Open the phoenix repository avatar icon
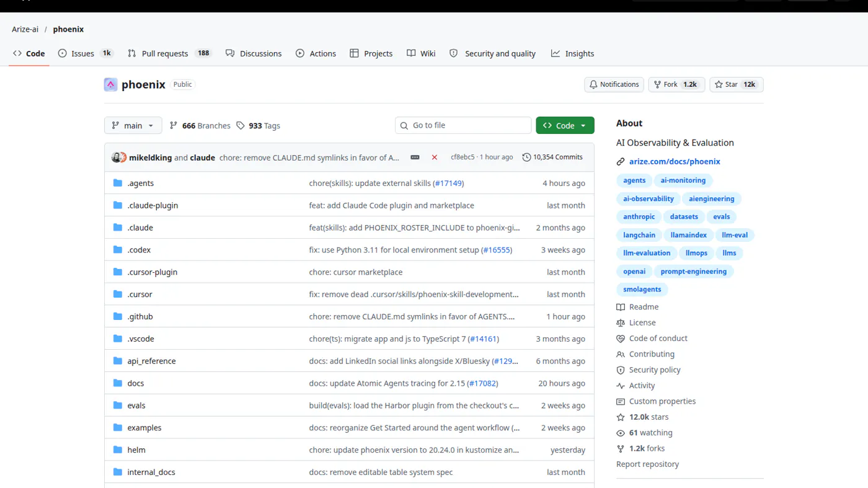This screenshot has height=488, width=868. (110, 85)
